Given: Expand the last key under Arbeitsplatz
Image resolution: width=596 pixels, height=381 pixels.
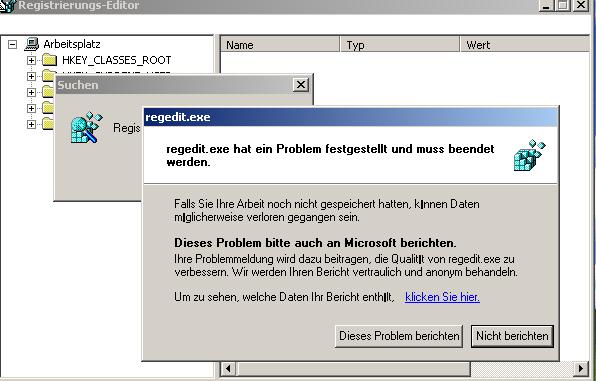Looking at the screenshot, I should click(31, 124).
